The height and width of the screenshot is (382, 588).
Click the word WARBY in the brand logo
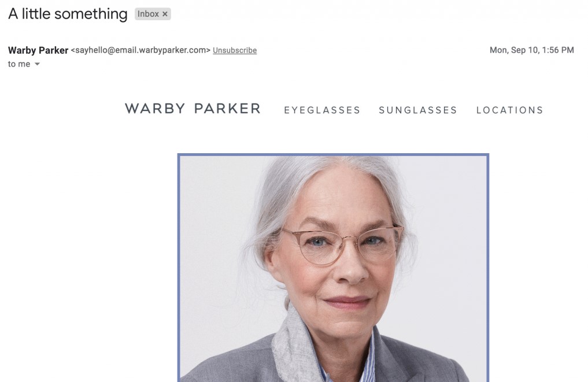(156, 109)
